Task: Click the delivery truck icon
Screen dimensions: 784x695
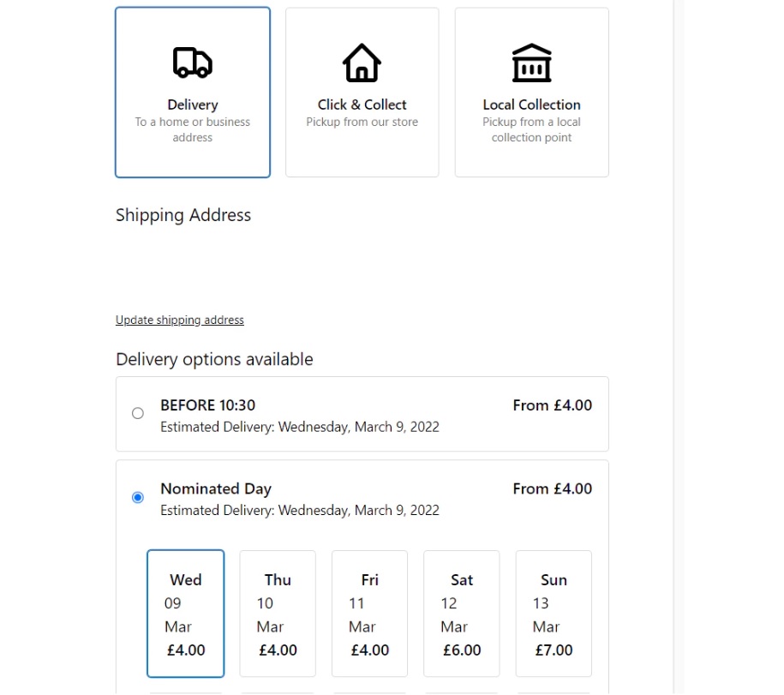Action: point(191,61)
